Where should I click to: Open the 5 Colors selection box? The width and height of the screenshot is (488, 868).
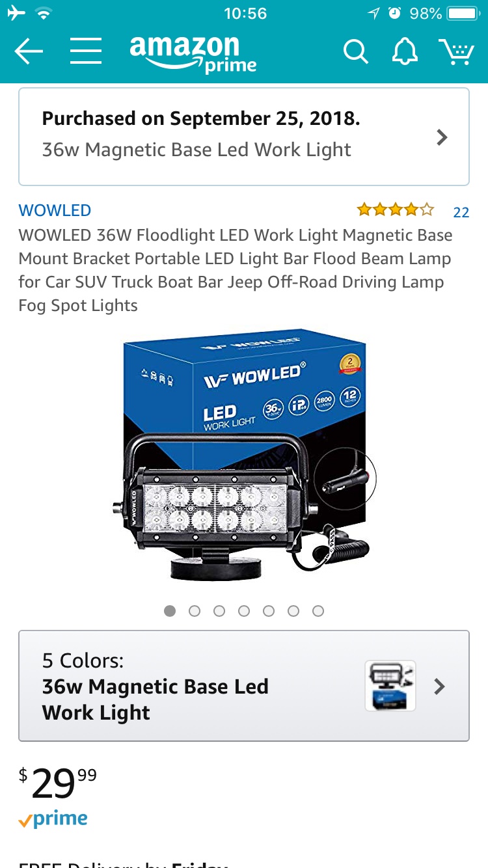tap(244, 686)
